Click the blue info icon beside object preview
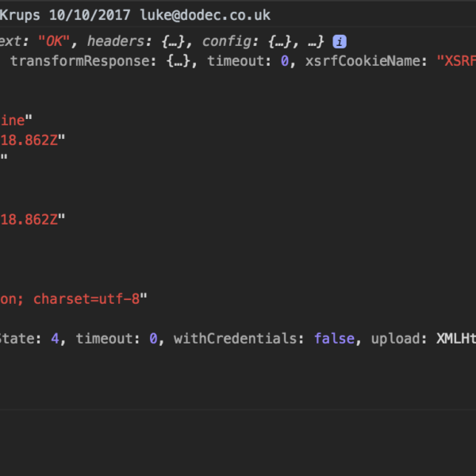 (x=340, y=41)
